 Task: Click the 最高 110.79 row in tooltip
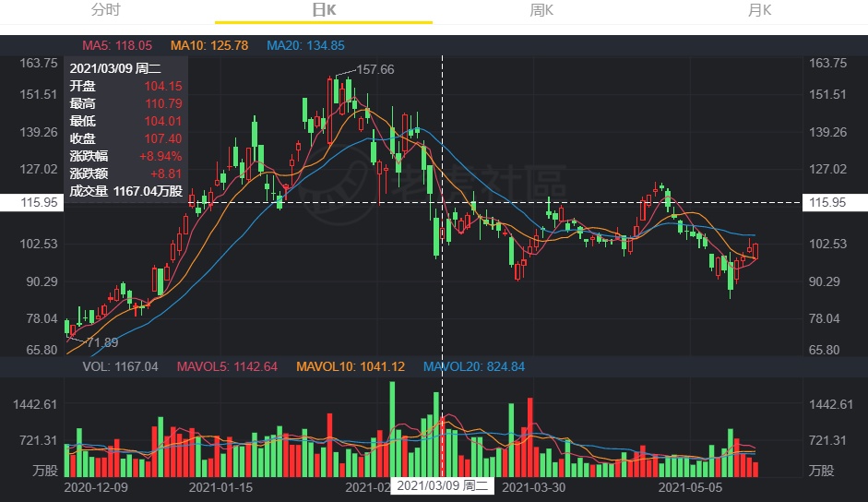click(x=125, y=103)
